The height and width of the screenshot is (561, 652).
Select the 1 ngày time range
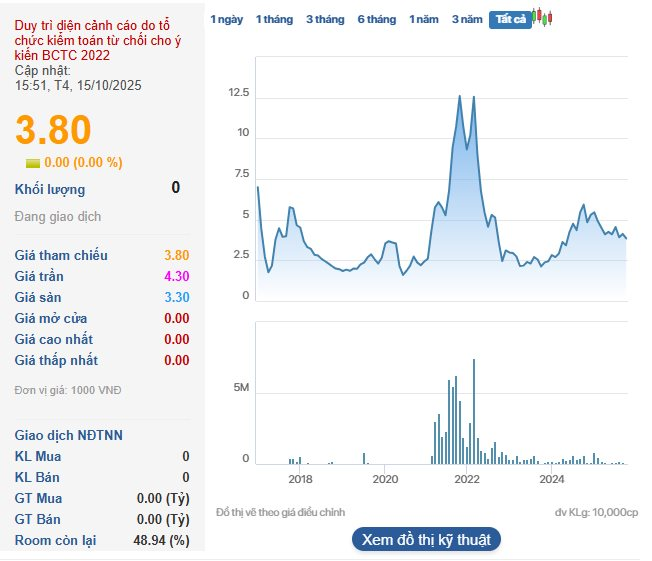[x=226, y=20]
